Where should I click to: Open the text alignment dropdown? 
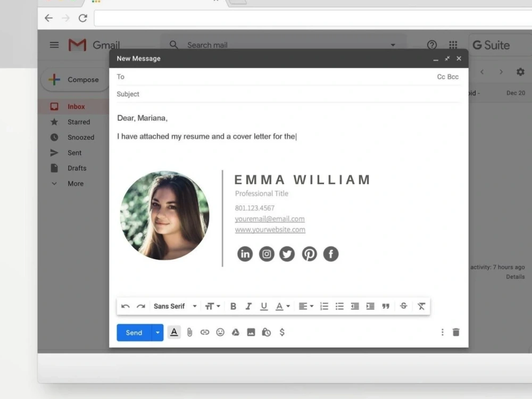click(306, 306)
